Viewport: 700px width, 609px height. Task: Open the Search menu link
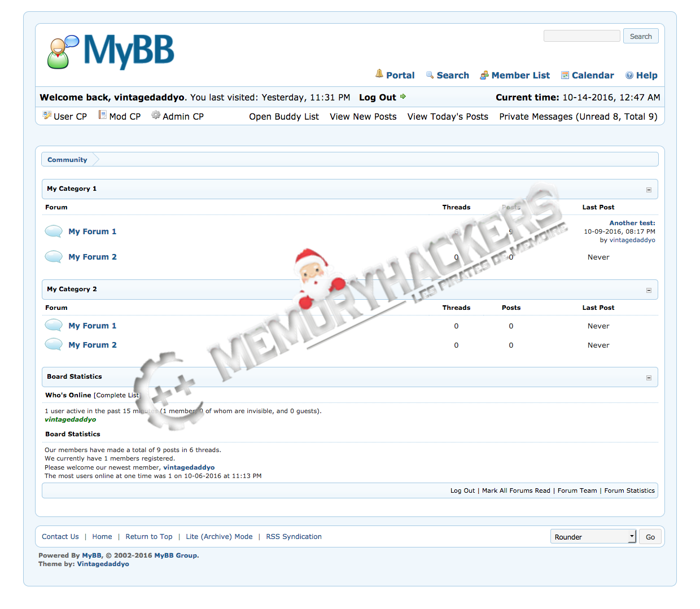pyautogui.click(x=453, y=75)
